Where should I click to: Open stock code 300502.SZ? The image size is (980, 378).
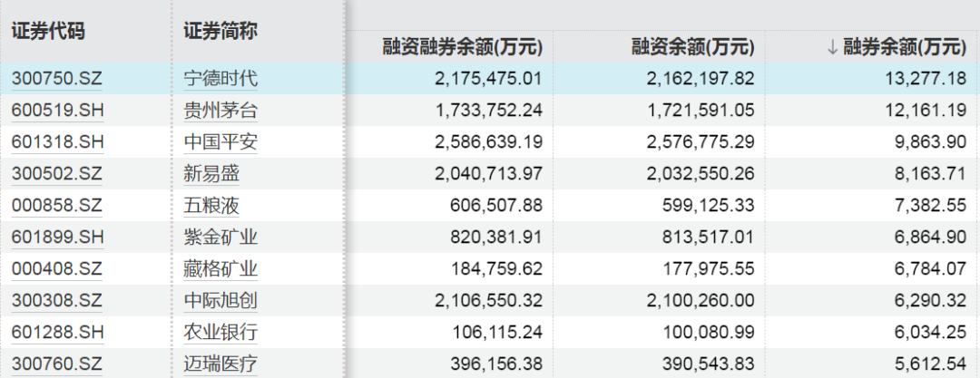click(57, 174)
